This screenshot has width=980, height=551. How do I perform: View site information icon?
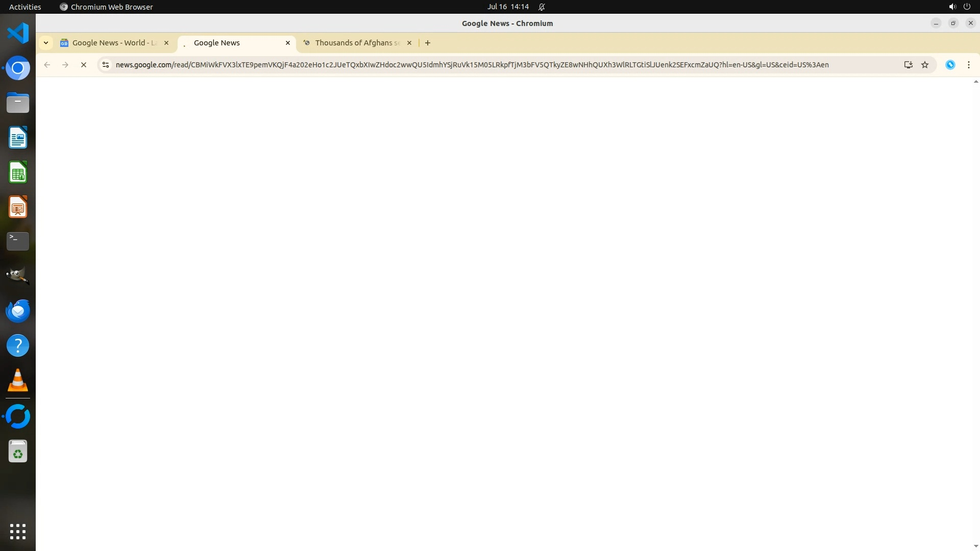pyautogui.click(x=106, y=65)
